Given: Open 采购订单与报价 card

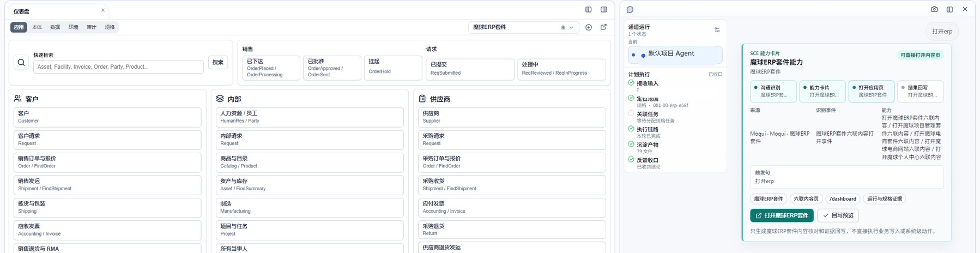Looking at the screenshot, I should [512, 162].
